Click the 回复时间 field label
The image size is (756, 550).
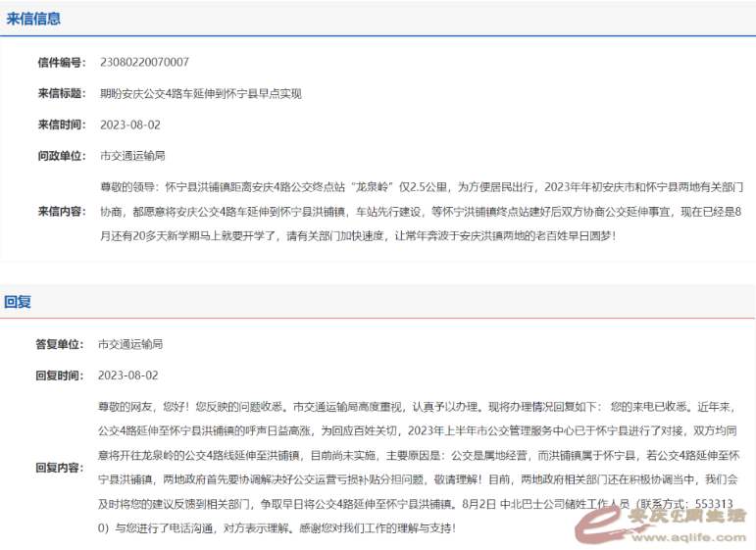(60, 375)
